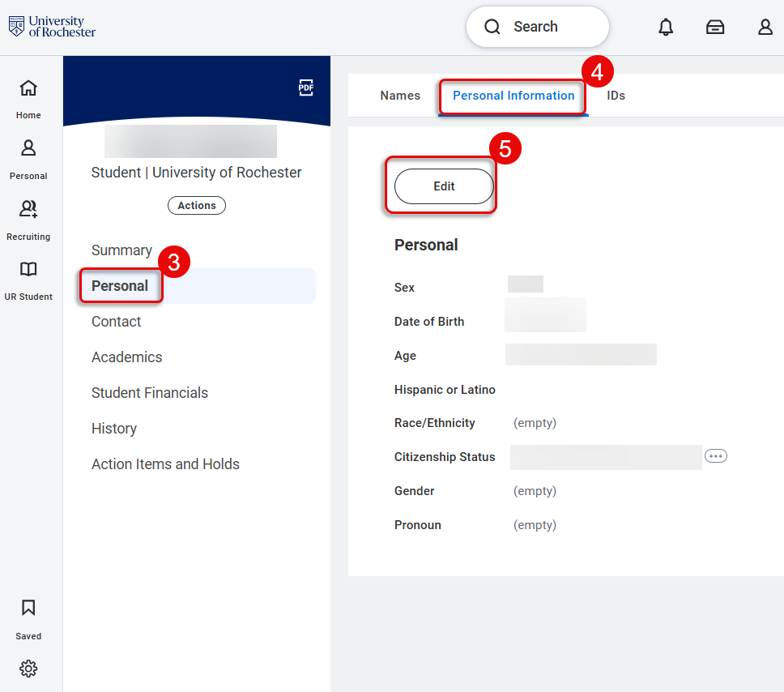Open the settings gear icon
This screenshot has width=784, height=692.
[x=28, y=669]
